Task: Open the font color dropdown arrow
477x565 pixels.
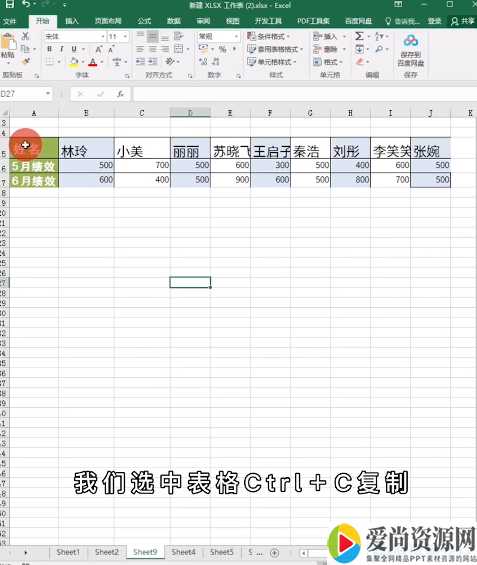Action: tap(102, 62)
